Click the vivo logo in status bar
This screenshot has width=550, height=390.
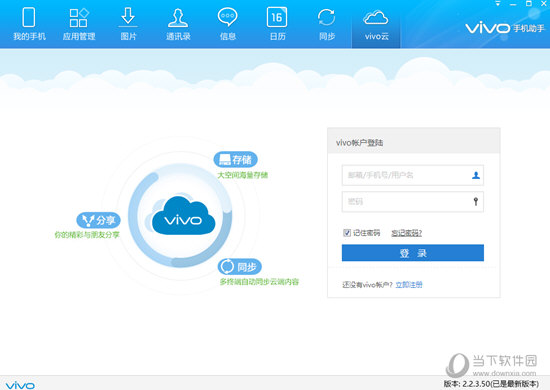[20, 385]
